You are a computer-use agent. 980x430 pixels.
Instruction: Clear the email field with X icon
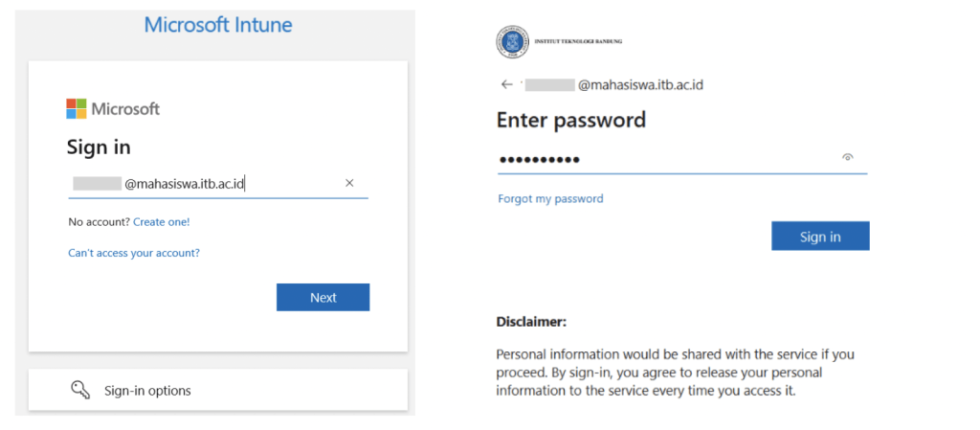[349, 183]
